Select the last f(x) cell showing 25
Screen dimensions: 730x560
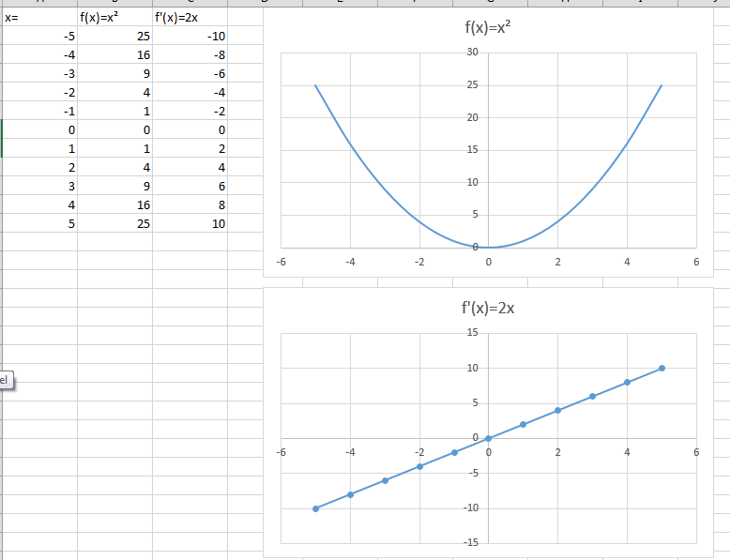click(x=114, y=223)
